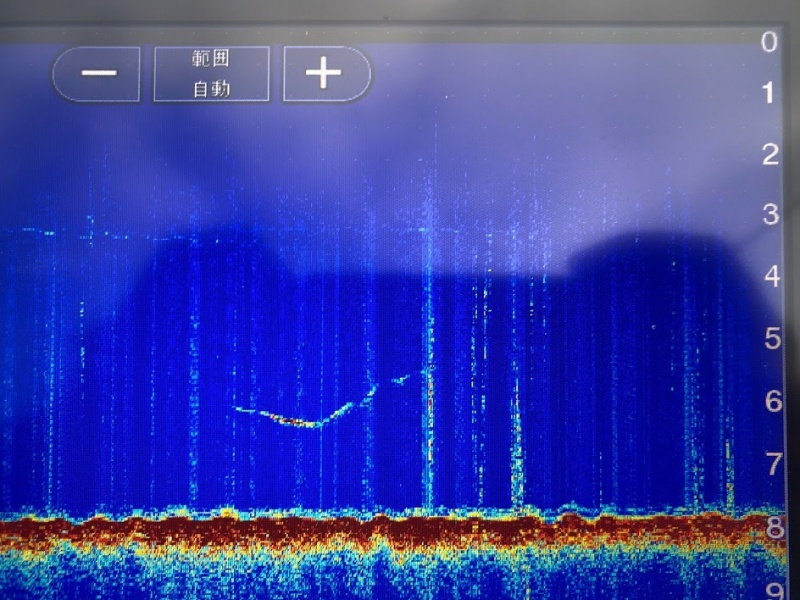
Task: Tap the red center of the arch-shaped echo
Action: (x=295, y=421)
